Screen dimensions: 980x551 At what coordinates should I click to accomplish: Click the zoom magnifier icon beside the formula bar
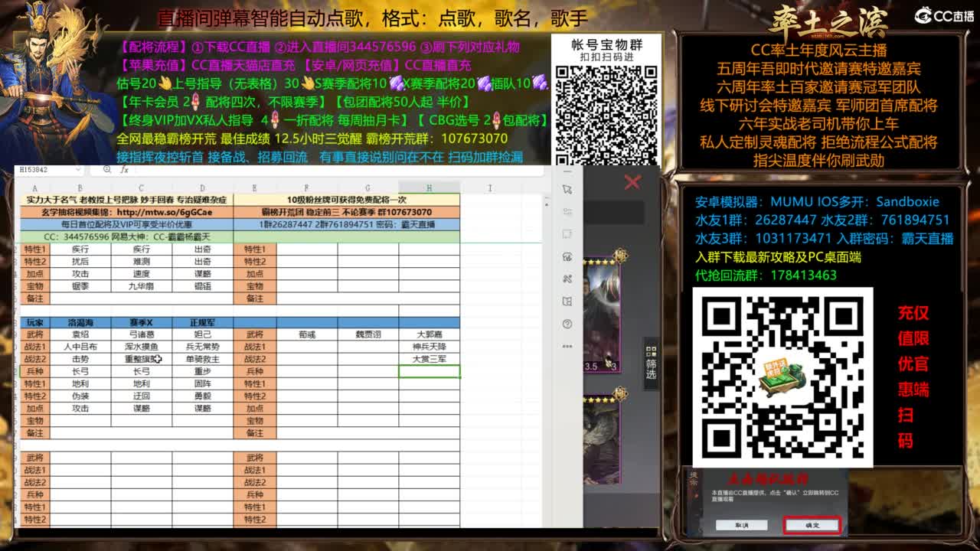(x=106, y=169)
